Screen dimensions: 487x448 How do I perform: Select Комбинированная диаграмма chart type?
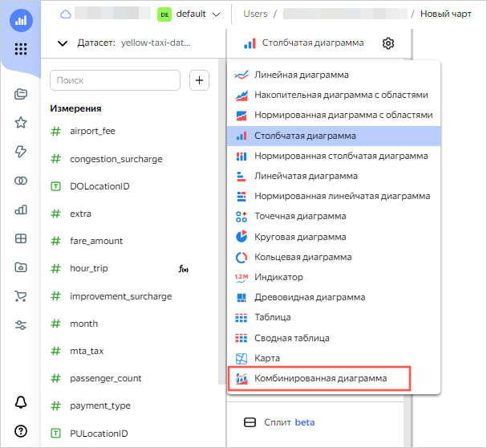coord(320,378)
